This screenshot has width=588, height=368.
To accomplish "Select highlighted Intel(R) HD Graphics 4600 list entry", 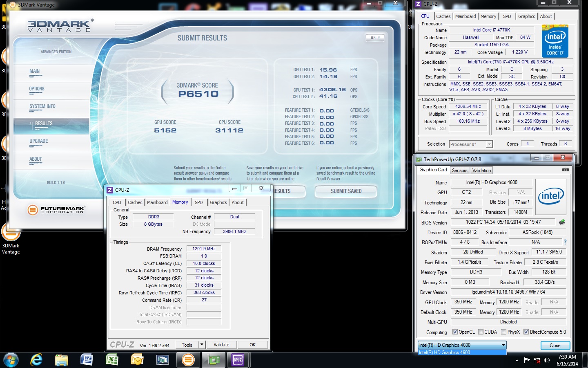I will click(x=462, y=352).
